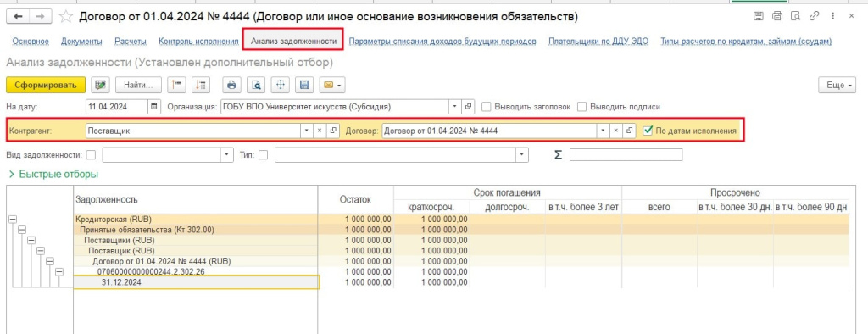Switch to the Расчеты tab
Screen dimensions: 868x334
pos(131,41)
